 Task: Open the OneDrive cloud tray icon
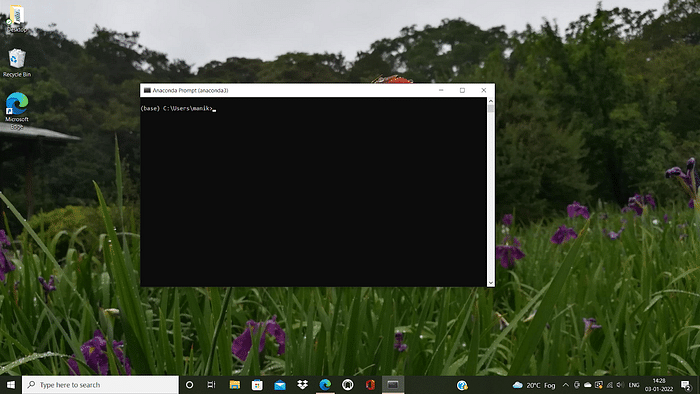pos(588,385)
